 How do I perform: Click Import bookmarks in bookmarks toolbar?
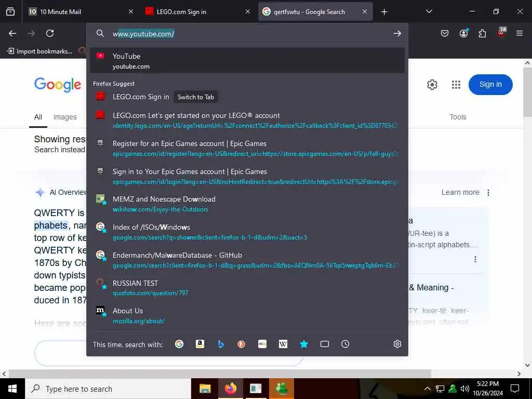click(x=40, y=51)
